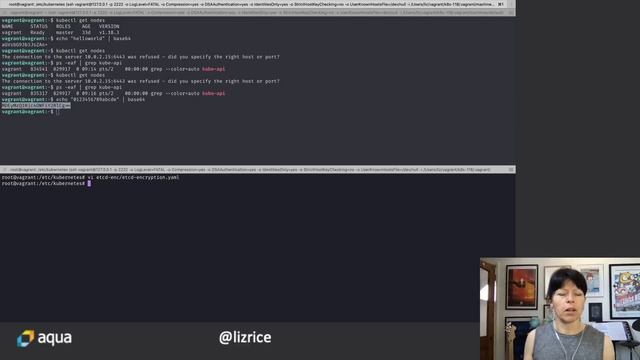
Task: Click the highlighted base64 output string
Action: pyautogui.click(x=36, y=106)
